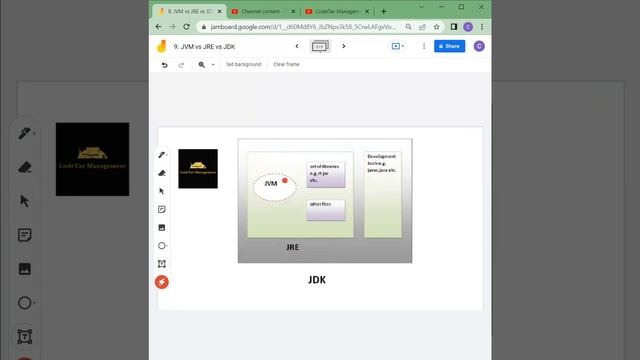Activate the red Laser pointer tool
The image size is (640, 360).
162,282
